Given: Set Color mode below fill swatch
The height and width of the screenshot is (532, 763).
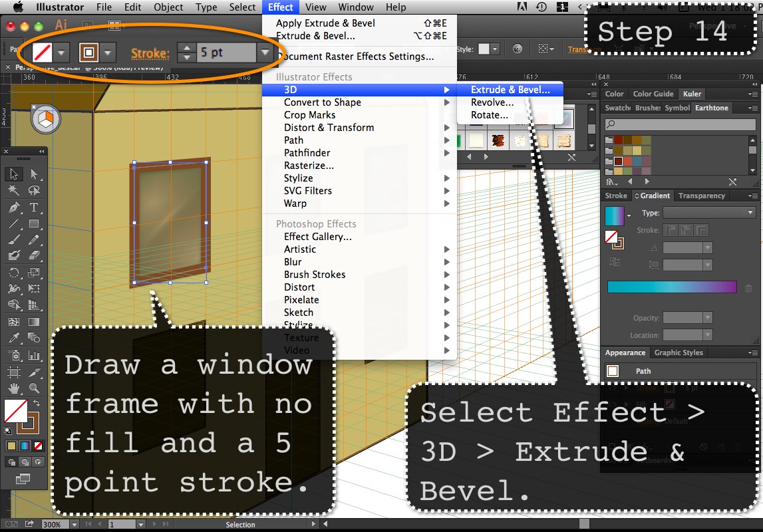Looking at the screenshot, I should coord(11,446).
